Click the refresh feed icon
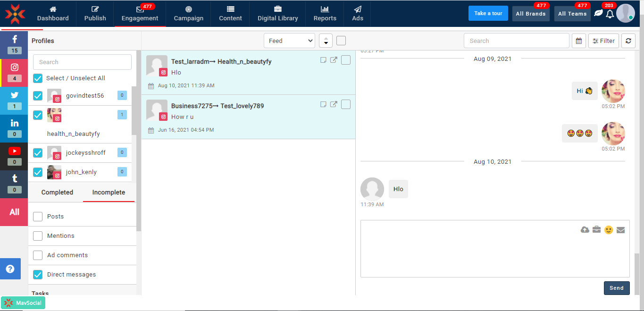The height and width of the screenshot is (311, 644). pos(628,41)
